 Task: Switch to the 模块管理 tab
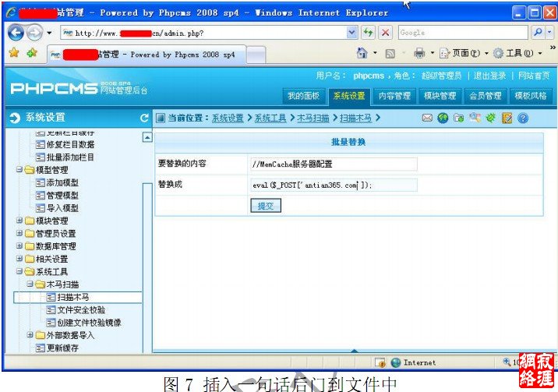(x=440, y=96)
